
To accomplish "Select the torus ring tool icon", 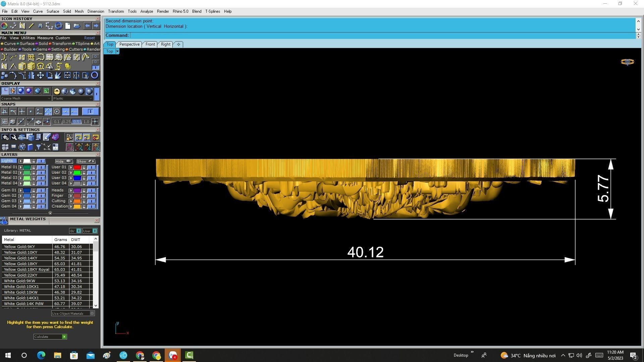I will [x=95, y=75].
